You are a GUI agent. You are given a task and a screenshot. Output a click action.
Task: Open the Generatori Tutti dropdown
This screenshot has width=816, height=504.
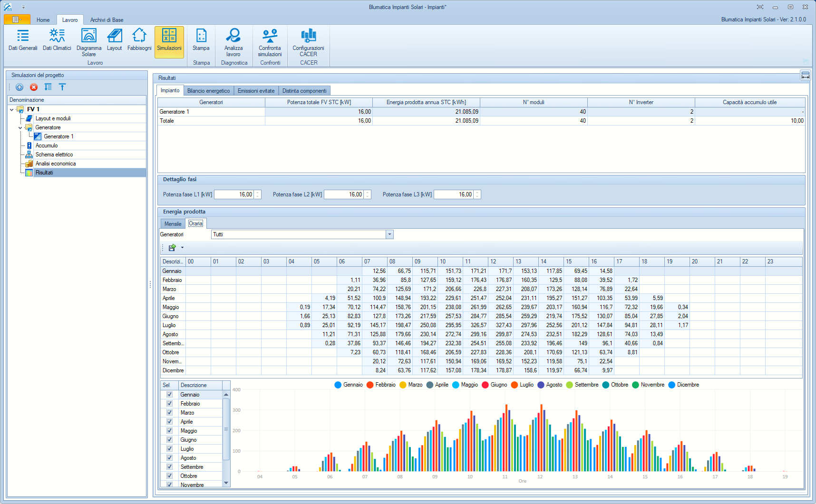(389, 234)
